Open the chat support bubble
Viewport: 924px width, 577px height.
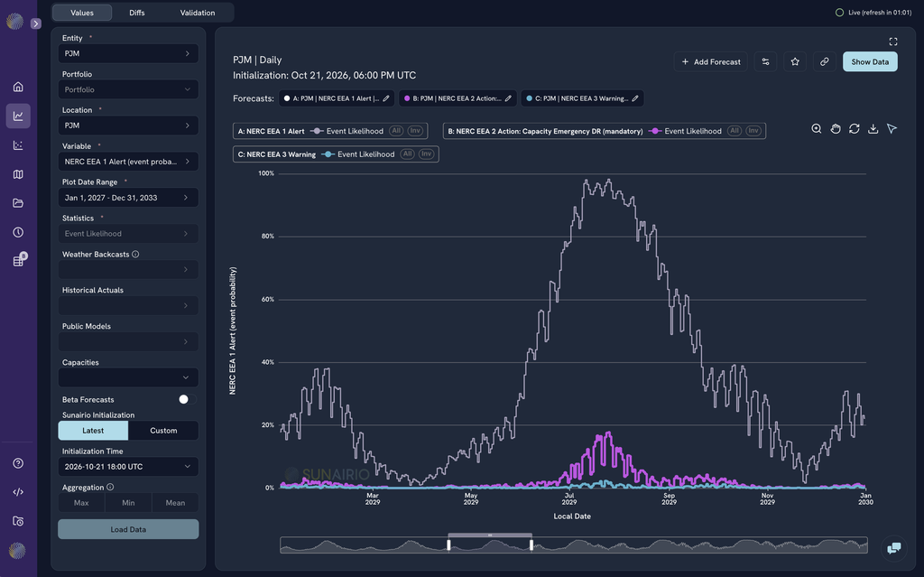pos(894,548)
